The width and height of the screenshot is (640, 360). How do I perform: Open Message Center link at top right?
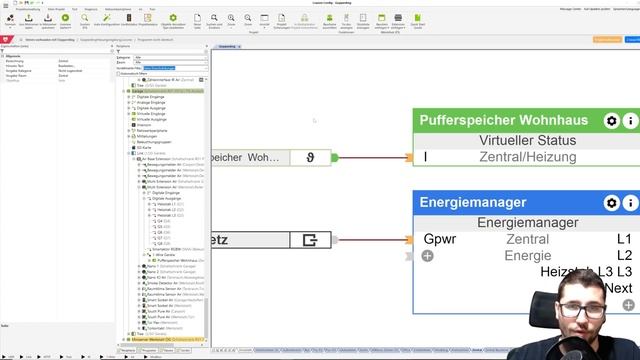(x=570, y=9)
